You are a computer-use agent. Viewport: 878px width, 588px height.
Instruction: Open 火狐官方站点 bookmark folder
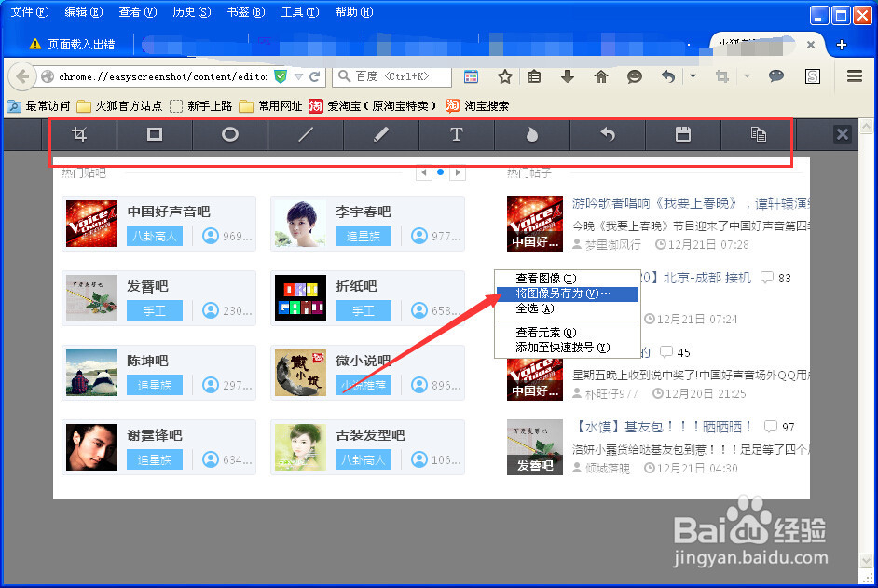tap(119, 106)
